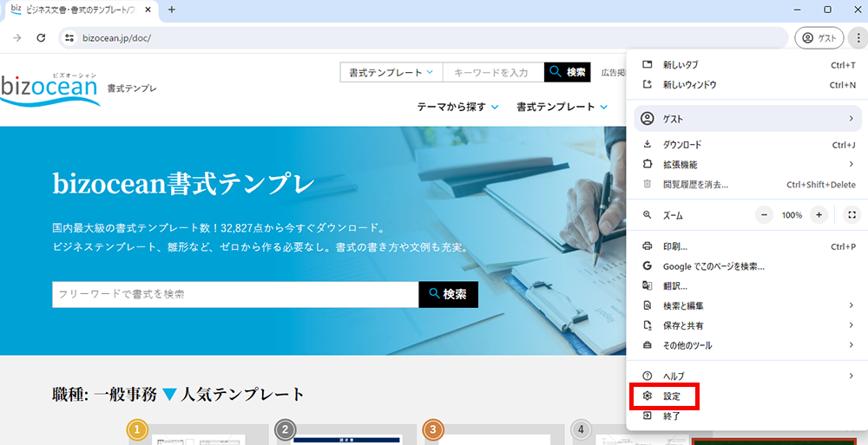Open the job type dropdown triangle
This screenshot has height=445, width=868.
(169, 395)
